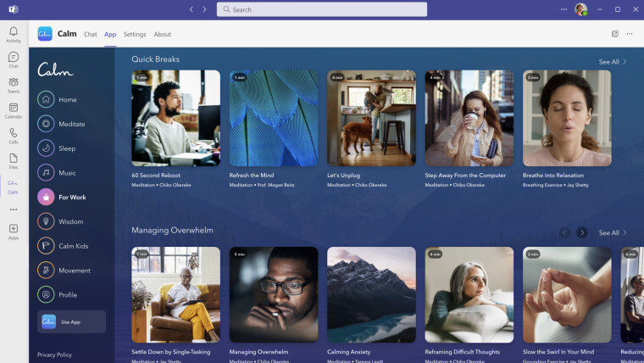Select Sleep text in the Calm menu
The width and height of the screenshot is (644, 363).
click(67, 148)
